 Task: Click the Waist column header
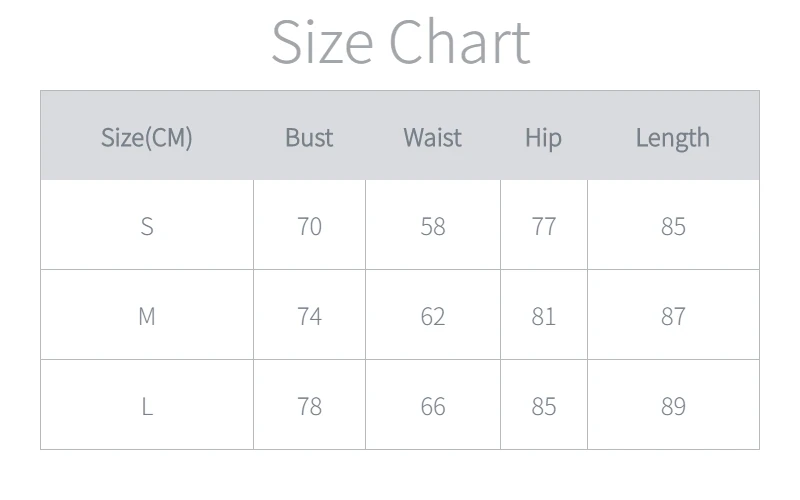coord(432,137)
